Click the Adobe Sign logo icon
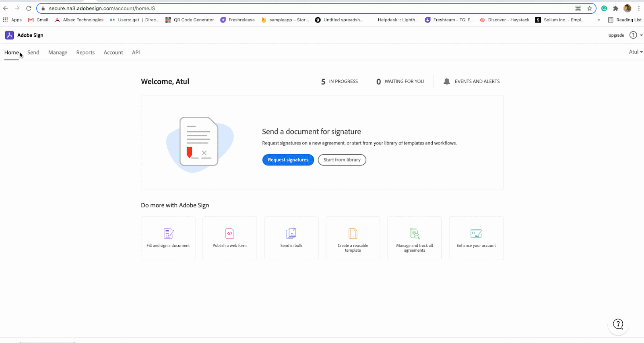644x343 pixels. [x=9, y=35]
